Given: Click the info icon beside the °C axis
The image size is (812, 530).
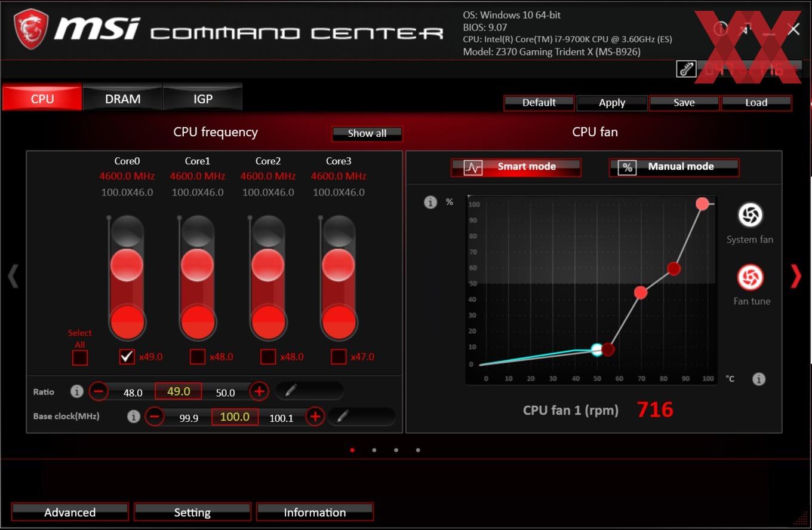Looking at the screenshot, I should click(759, 379).
